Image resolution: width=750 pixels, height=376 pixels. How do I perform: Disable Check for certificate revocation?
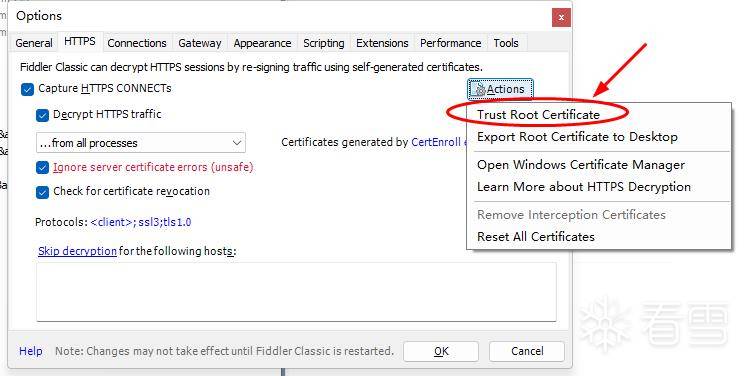click(42, 192)
